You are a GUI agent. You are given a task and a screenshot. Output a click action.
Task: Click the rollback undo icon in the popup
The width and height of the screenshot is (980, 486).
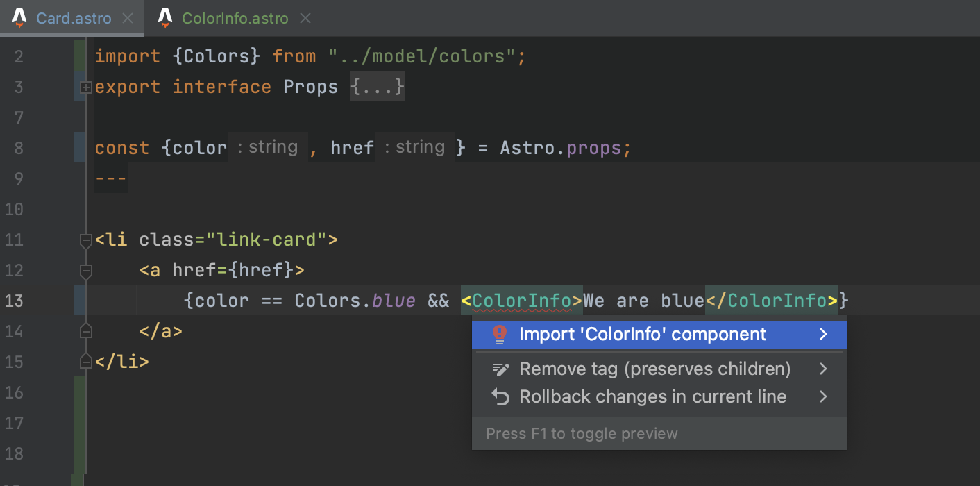pos(500,396)
